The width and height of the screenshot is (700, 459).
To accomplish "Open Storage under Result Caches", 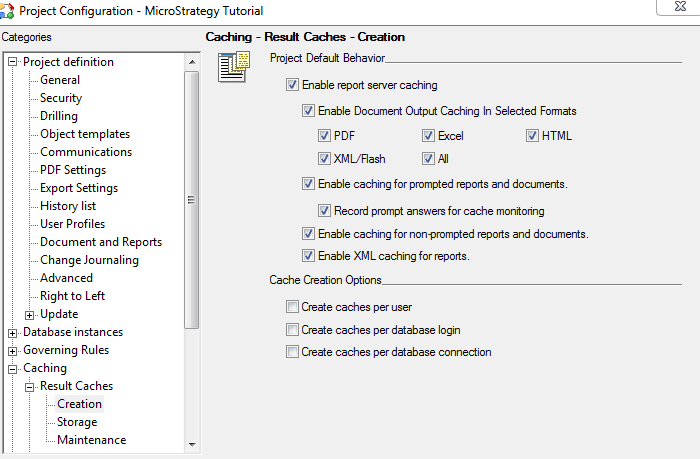I will pos(77,422).
